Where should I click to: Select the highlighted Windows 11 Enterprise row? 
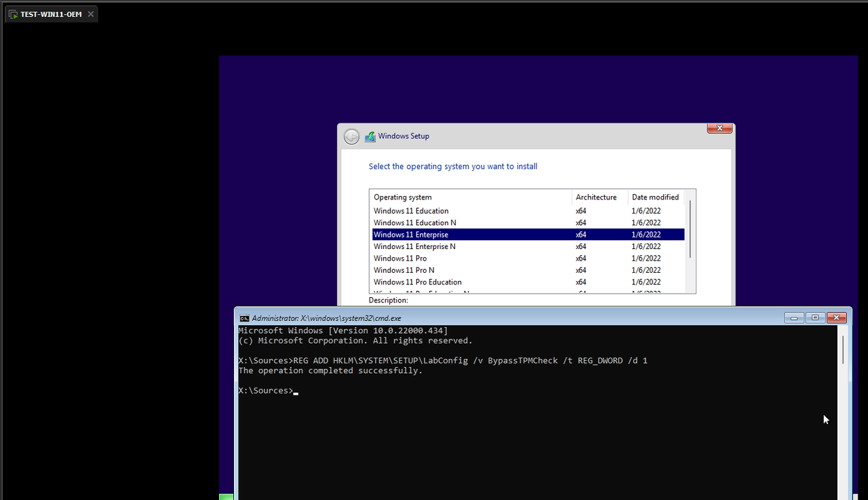pos(528,235)
